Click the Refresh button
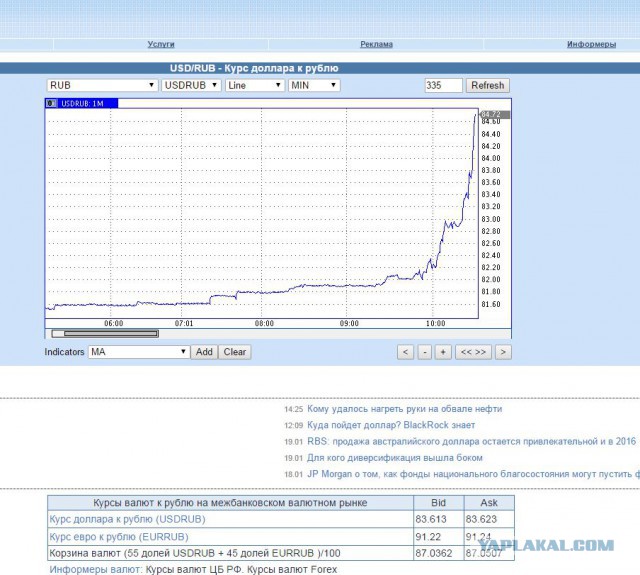Image resolution: width=640 pixels, height=575 pixels. 488,86
